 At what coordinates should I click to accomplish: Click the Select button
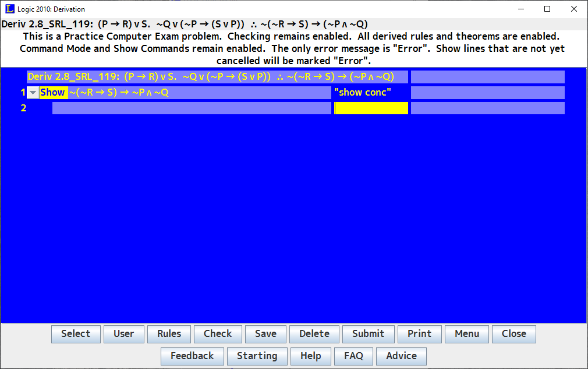[76, 333]
